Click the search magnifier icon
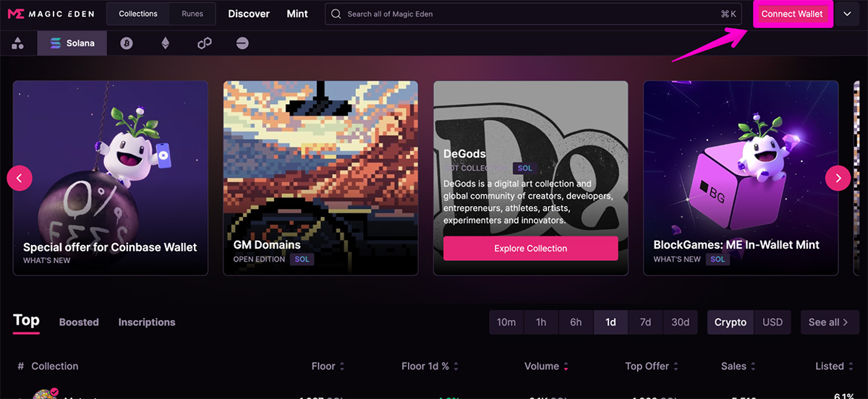This screenshot has height=399, width=868. (x=336, y=14)
